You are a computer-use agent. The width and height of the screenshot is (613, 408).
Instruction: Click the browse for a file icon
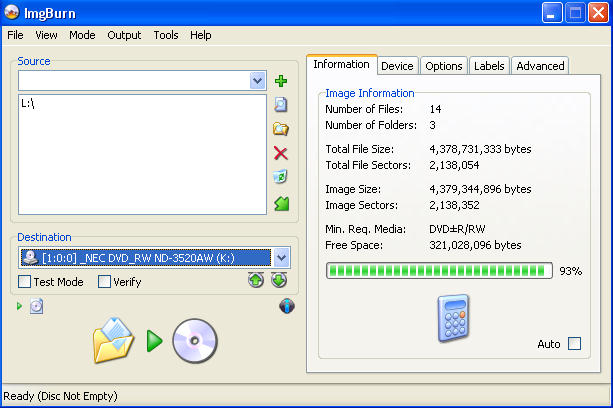[280, 105]
